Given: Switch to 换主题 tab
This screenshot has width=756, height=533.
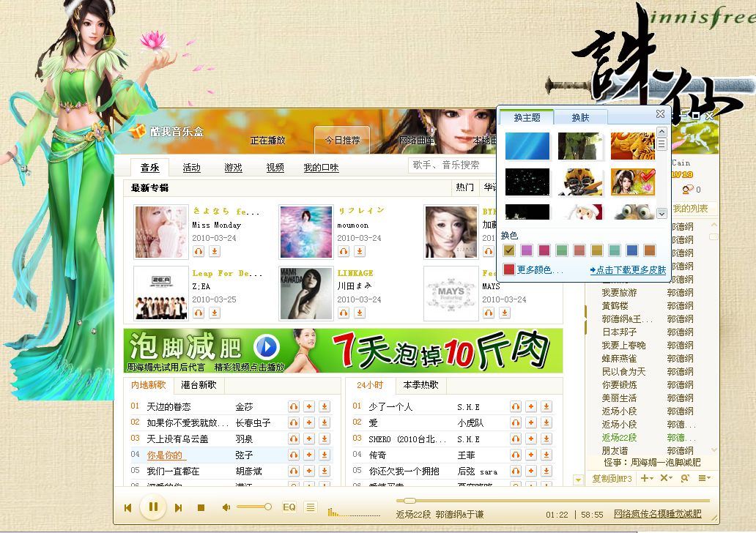Looking at the screenshot, I should (527, 118).
